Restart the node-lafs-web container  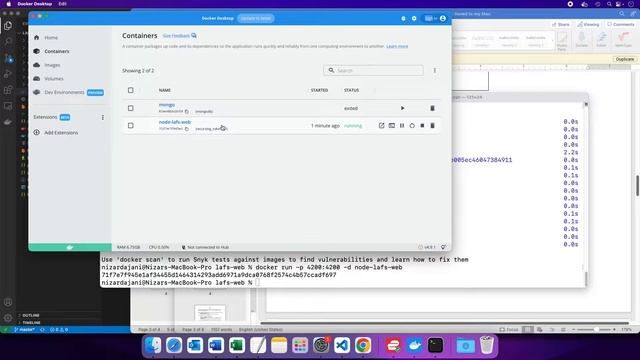pos(412,126)
